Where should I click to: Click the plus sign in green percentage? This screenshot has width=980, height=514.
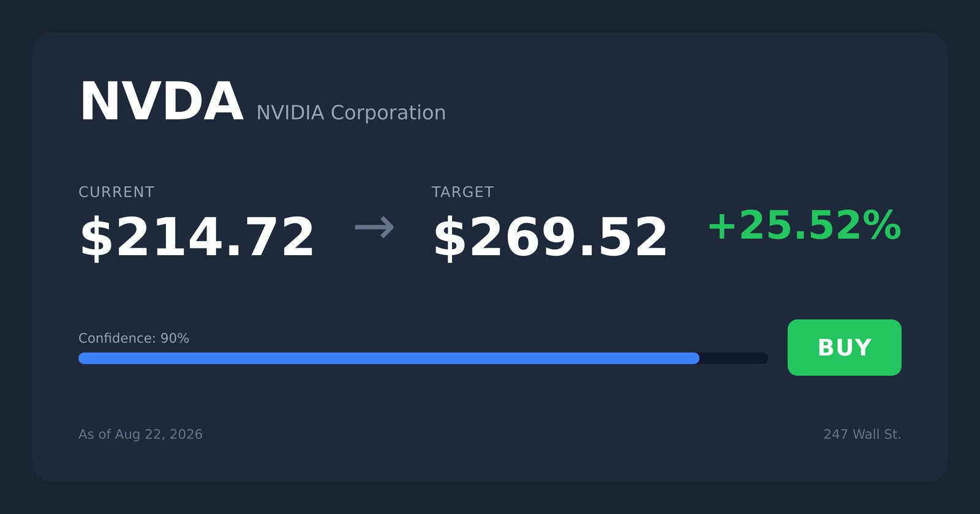click(x=722, y=226)
